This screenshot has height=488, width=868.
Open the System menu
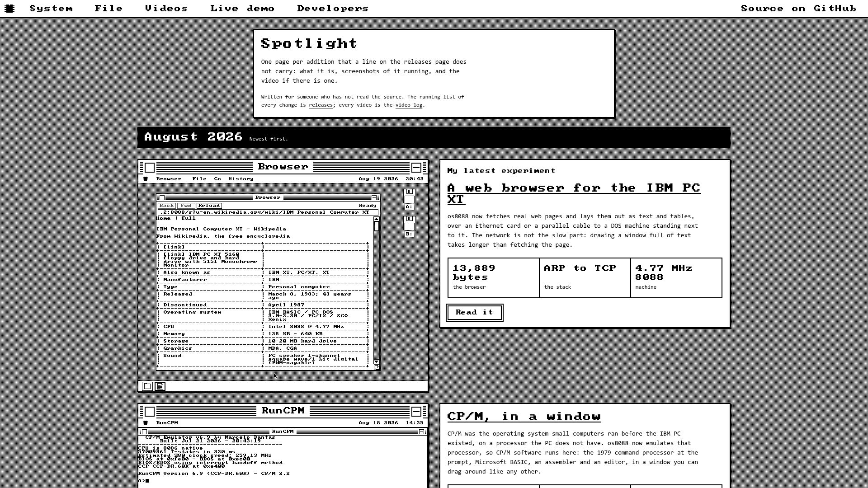[51, 9]
